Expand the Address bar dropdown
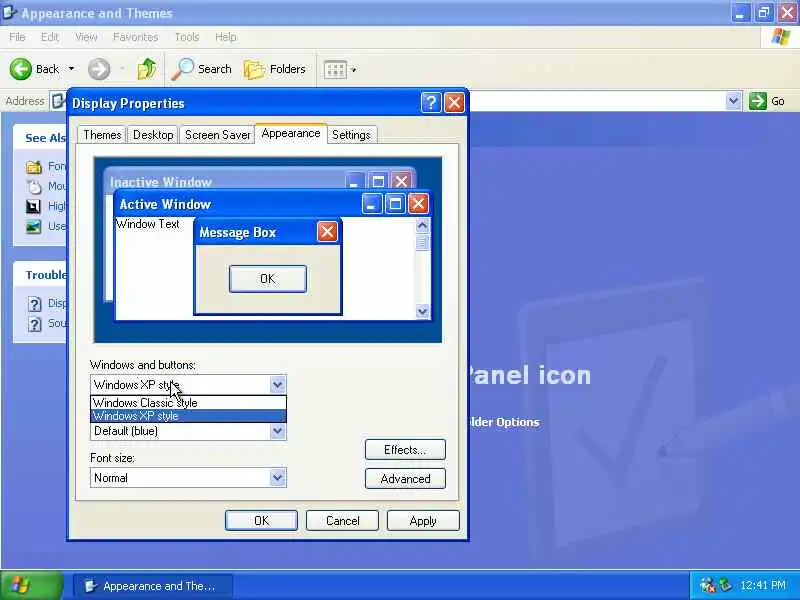Viewport: 800px width, 600px height. (x=733, y=101)
